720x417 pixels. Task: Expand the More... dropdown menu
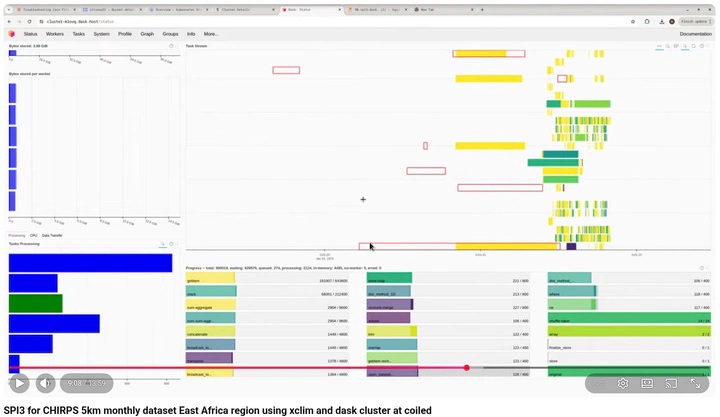click(211, 34)
